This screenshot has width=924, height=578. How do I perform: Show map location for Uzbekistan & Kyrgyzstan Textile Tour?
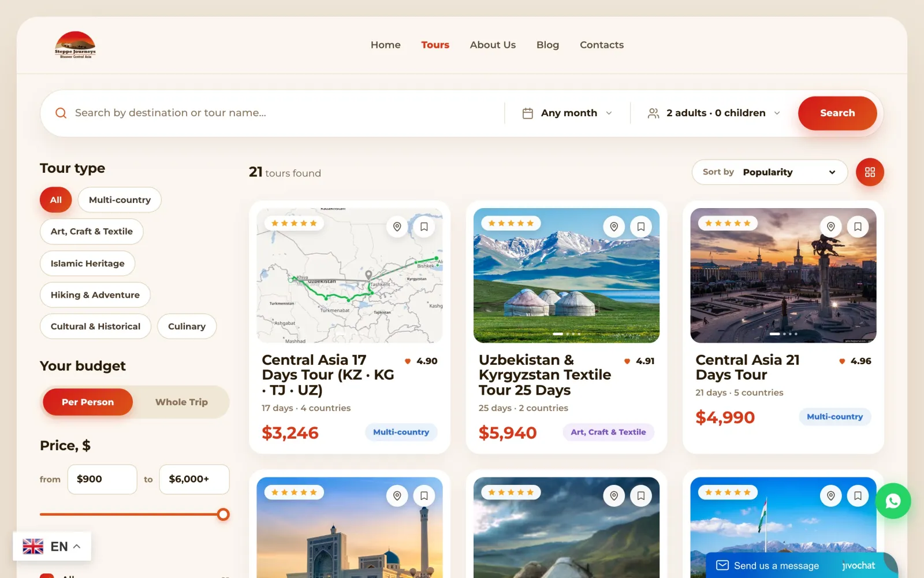614,227
